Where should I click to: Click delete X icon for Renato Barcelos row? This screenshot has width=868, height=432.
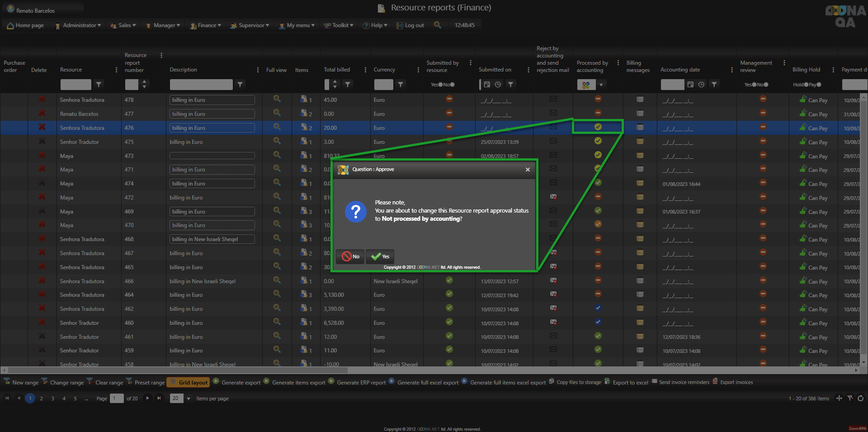pos(42,113)
